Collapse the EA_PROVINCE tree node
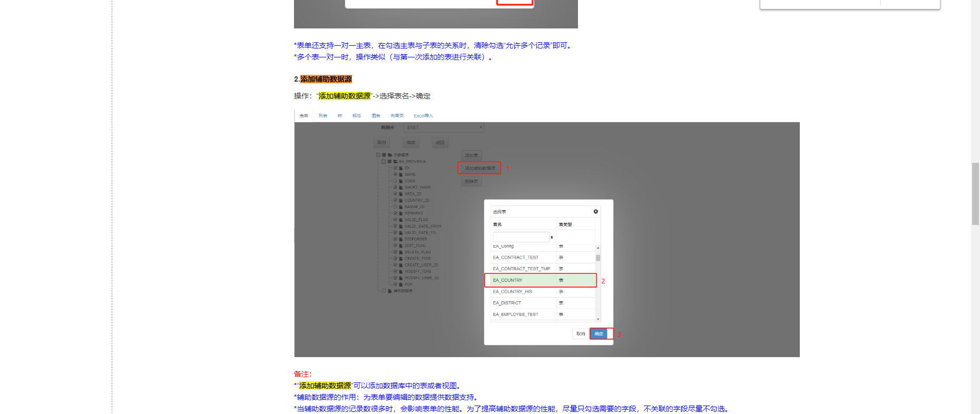Image resolution: width=980 pixels, height=414 pixels. point(384,162)
